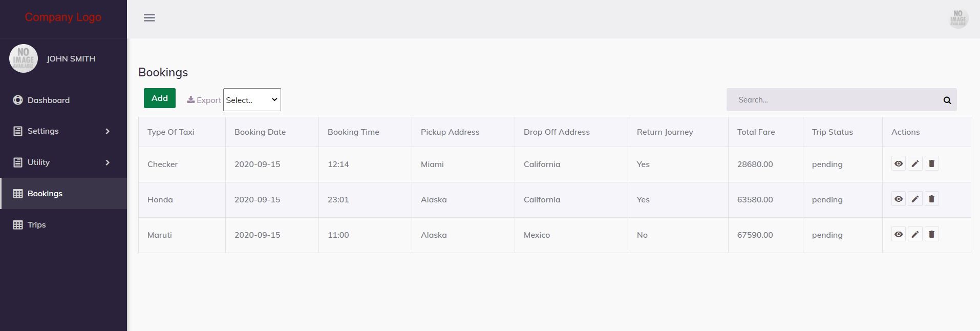Expand the Utility sidebar submenu
The image size is (980, 331).
[x=63, y=162]
